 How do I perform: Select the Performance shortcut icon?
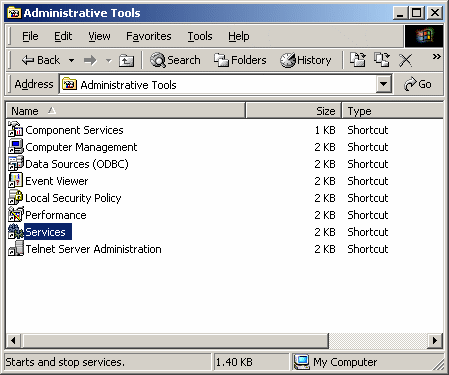pyautogui.click(x=16, y=215)
